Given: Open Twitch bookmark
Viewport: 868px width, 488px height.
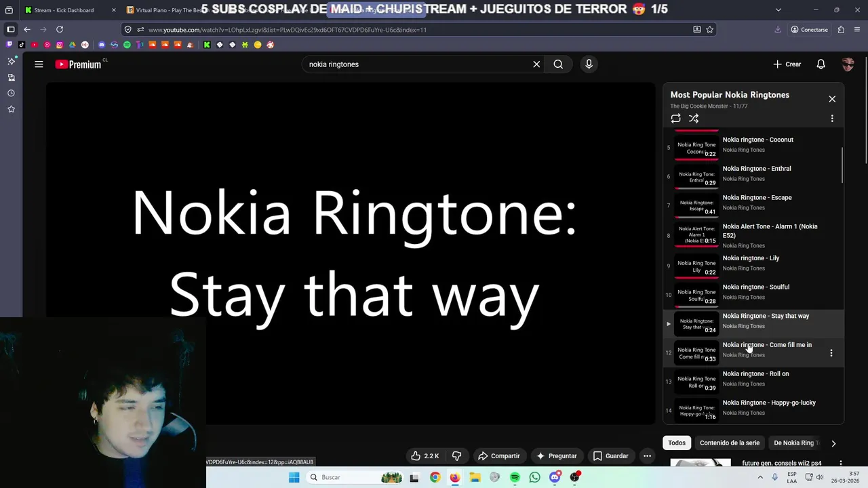Looking at the screenshot, I should click(x=9, y=45).
